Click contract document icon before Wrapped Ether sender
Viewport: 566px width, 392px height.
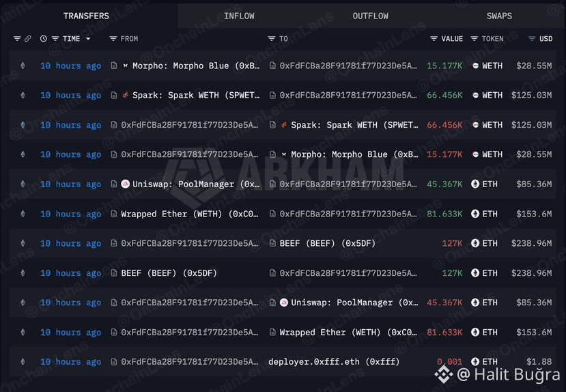coord(114,214)
